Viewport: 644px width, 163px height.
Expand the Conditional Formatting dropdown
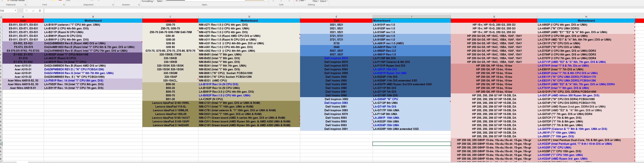(148, 1)
